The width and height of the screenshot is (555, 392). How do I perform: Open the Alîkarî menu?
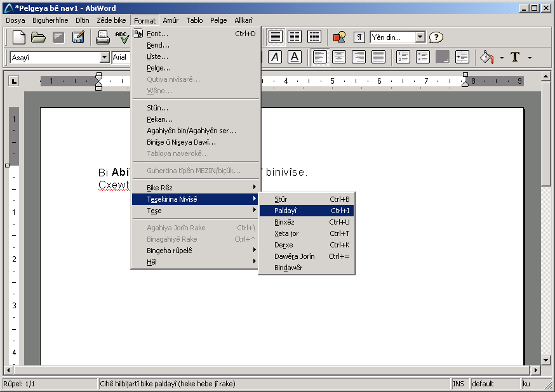tap(243, 20)
